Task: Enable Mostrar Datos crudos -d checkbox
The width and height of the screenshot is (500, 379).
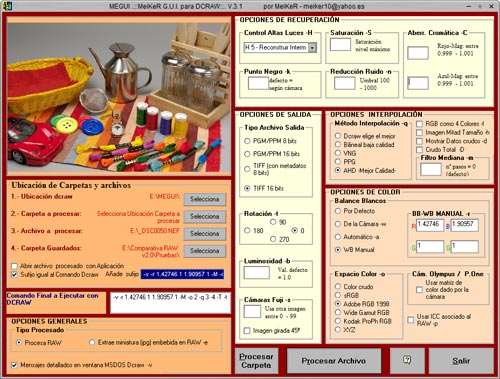Action: click(x=419, y=141)
